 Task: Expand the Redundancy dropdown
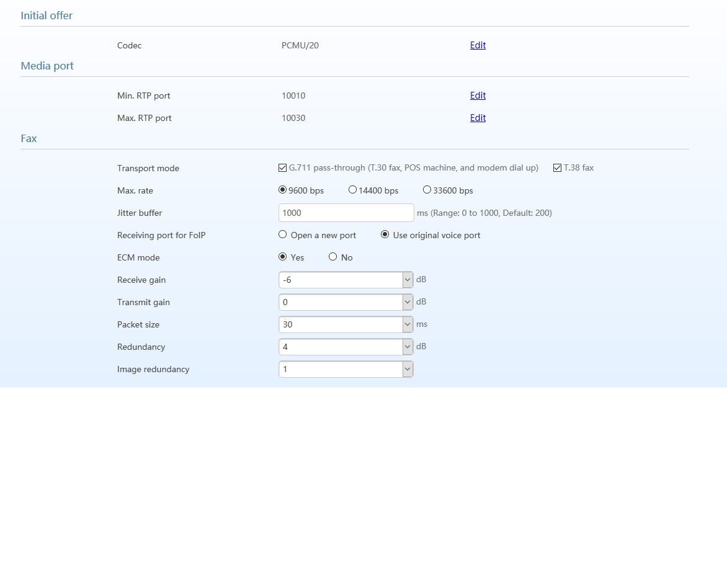pos(346,347)
